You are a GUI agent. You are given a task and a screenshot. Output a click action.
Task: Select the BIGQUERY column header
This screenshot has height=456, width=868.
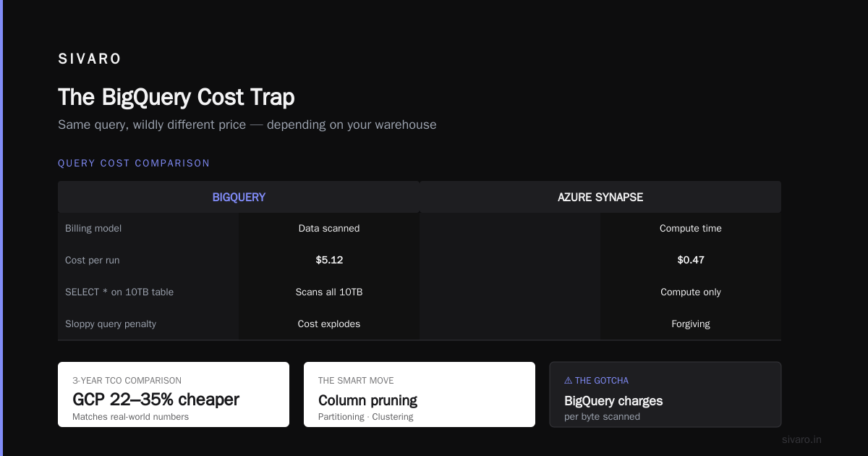coord(239,197)
